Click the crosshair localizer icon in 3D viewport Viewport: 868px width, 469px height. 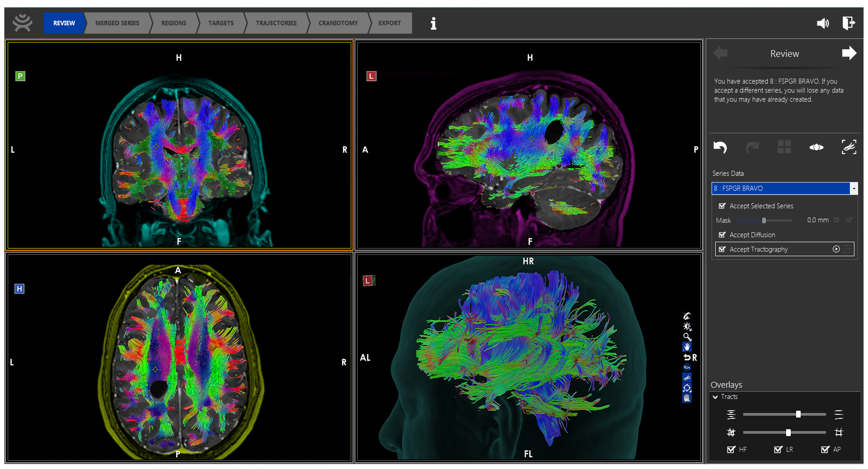pos(687,387)
